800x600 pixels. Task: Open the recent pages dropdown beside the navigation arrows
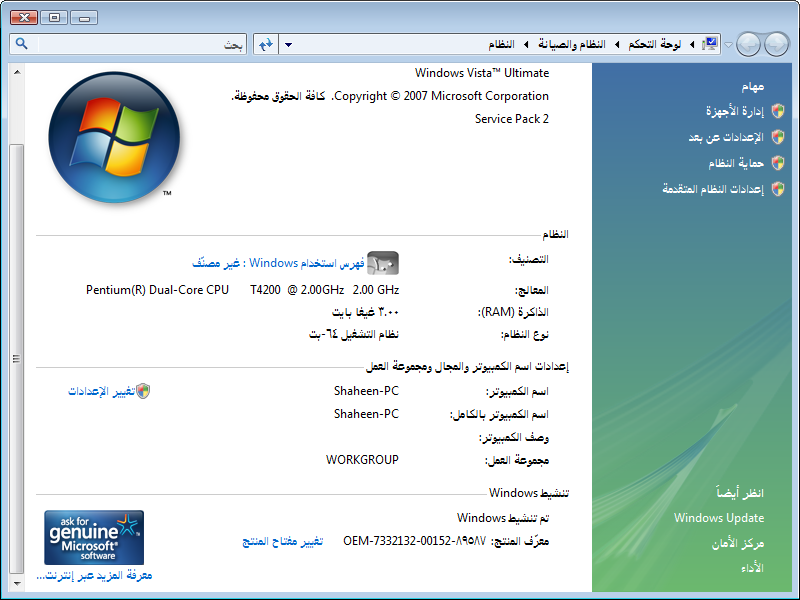point(729,44)
